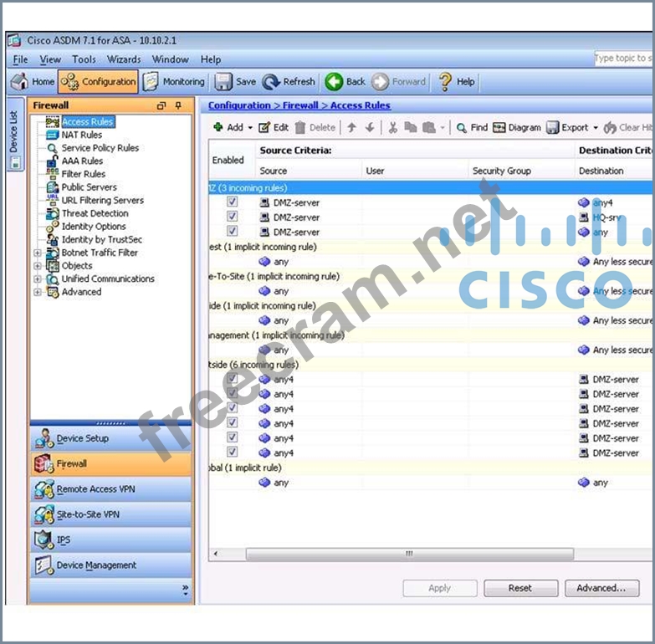Open the rule Diagram view
Image resolution: width=655 pixels, height=644 pixels.
tap(499, 128)
